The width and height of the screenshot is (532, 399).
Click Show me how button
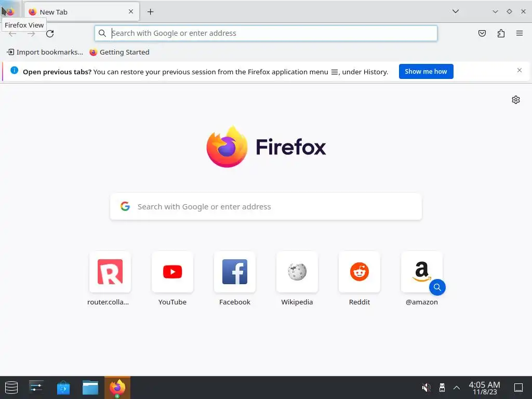(x=426, y=71)
